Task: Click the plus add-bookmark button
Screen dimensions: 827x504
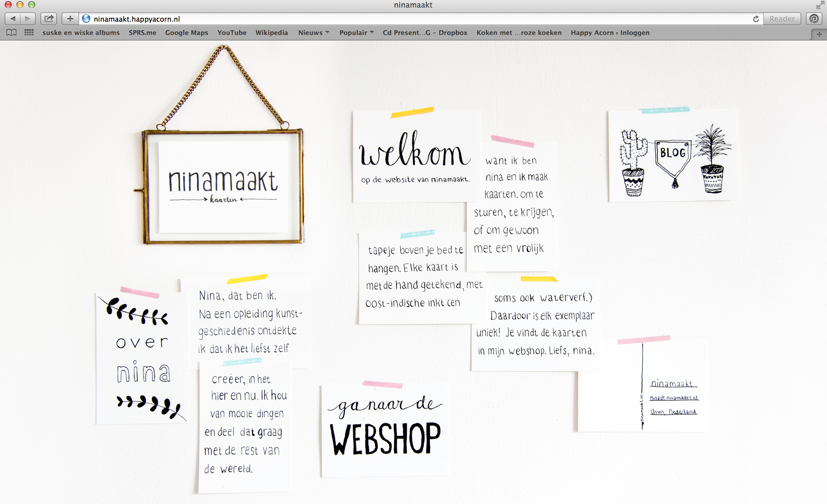Action: (70, 19)
